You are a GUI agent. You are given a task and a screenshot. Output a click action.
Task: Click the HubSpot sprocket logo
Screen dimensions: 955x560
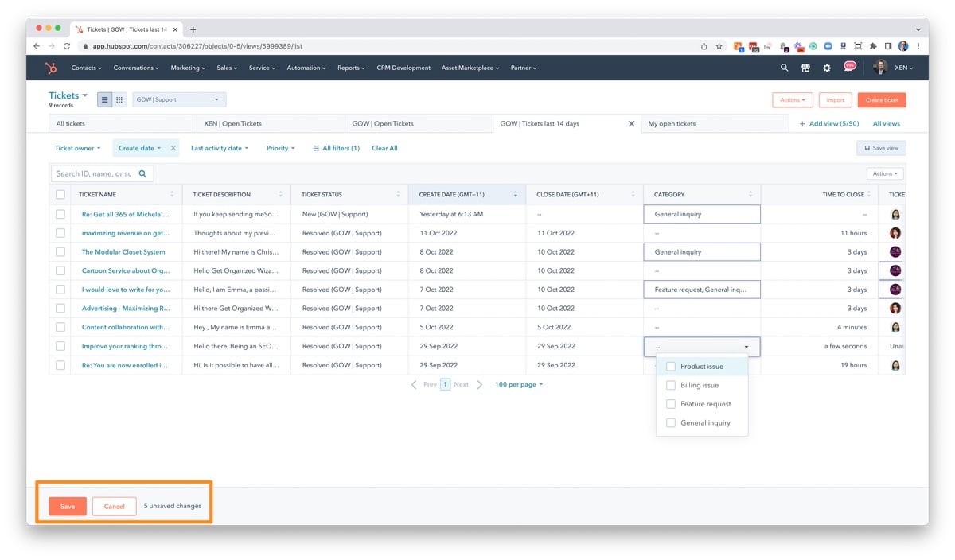(x=50, y=68)
